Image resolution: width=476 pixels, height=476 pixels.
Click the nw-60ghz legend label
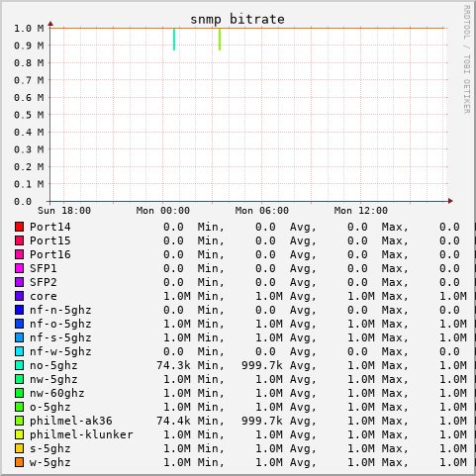[x=57, y=393]
